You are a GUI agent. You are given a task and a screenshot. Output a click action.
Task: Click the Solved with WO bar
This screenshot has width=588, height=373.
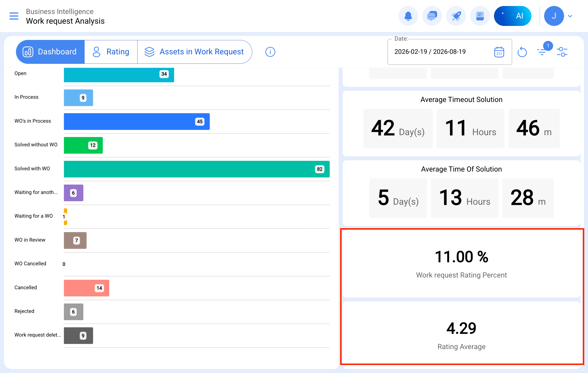[197, 169]
